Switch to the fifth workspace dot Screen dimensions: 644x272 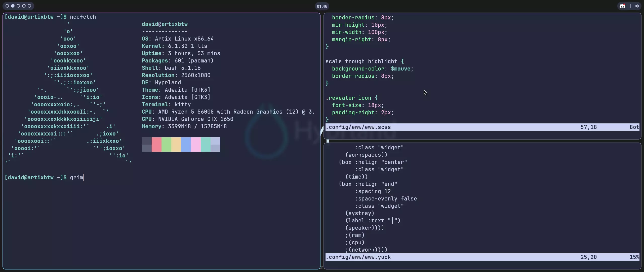[x=29, y=6]
